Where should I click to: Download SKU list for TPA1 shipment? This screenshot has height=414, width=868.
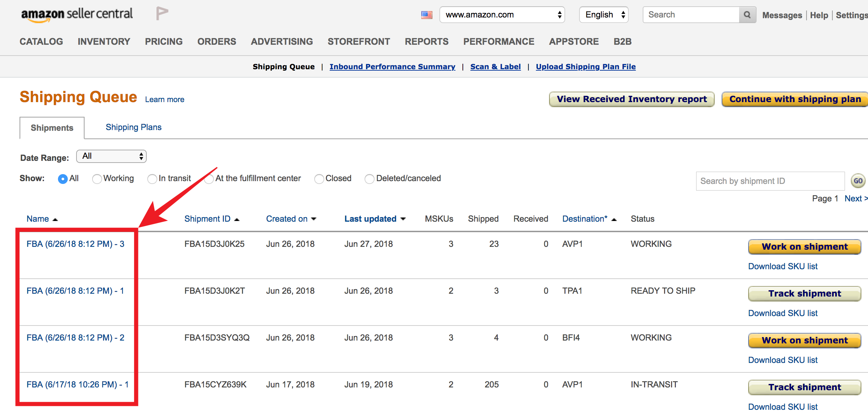tap(783, 313)
